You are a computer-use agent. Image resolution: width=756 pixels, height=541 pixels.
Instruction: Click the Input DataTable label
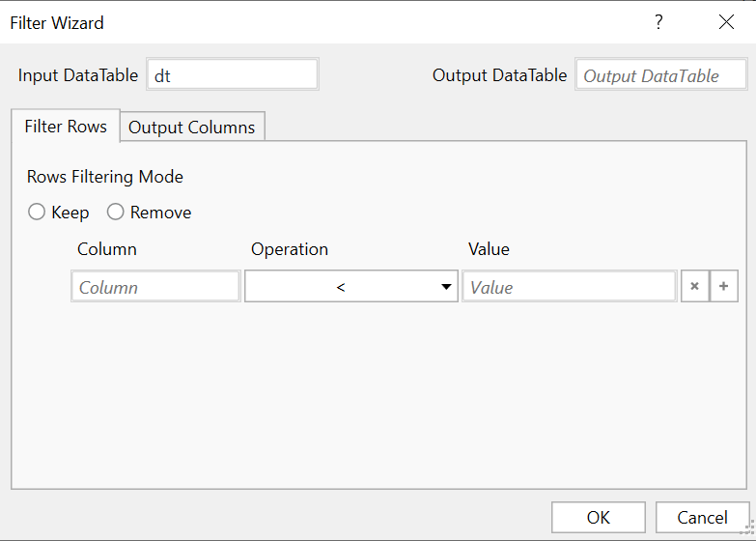78,75
